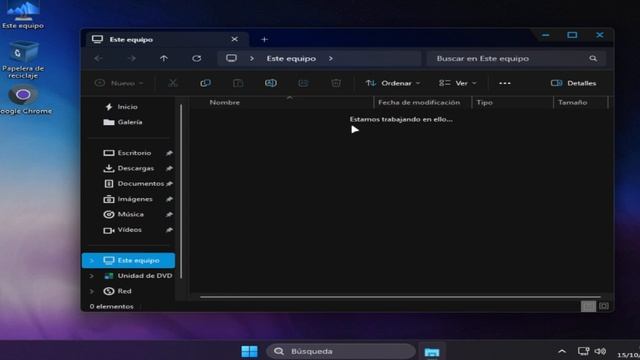
Task: Switch to details list view icon in status bar
Action: [588, 306]
